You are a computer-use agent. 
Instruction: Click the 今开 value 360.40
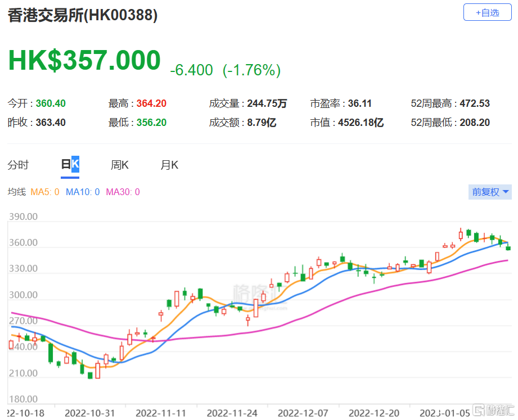[51, 103]
